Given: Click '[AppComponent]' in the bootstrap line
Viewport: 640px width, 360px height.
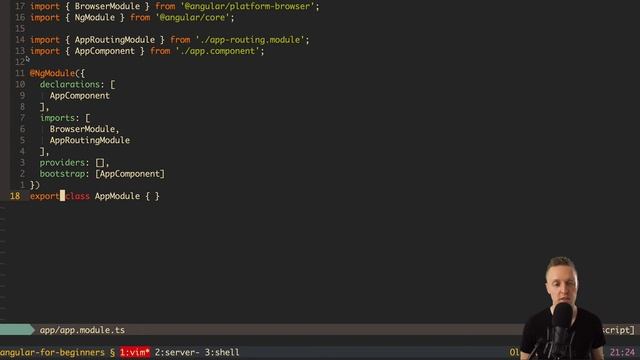Looking at the screenshot, I should click(x=130, y=174).
